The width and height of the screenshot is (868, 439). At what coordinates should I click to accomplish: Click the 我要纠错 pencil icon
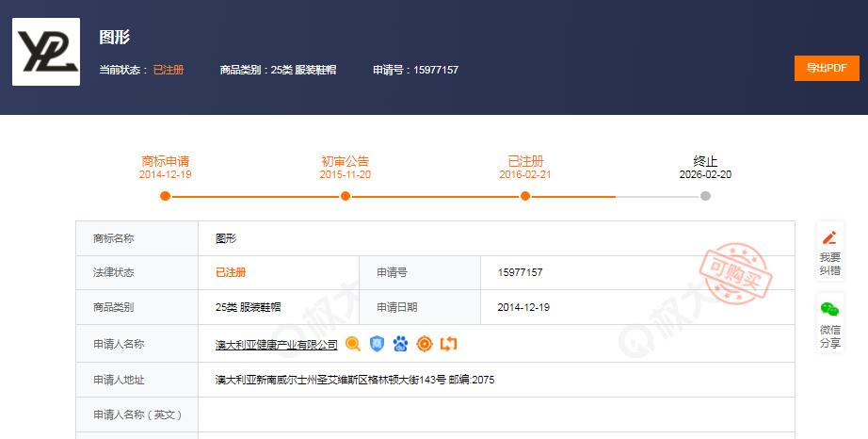[829, 238]
